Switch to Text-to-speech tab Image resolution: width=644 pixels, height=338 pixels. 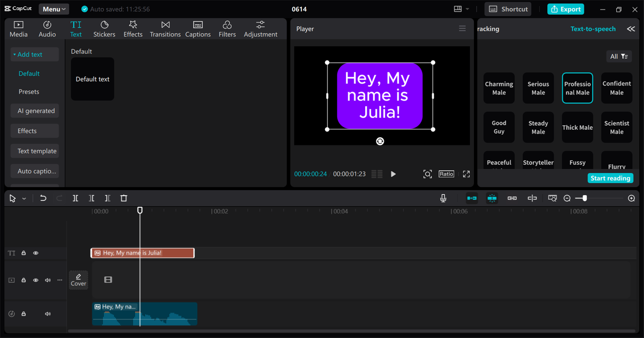[593, 29]
